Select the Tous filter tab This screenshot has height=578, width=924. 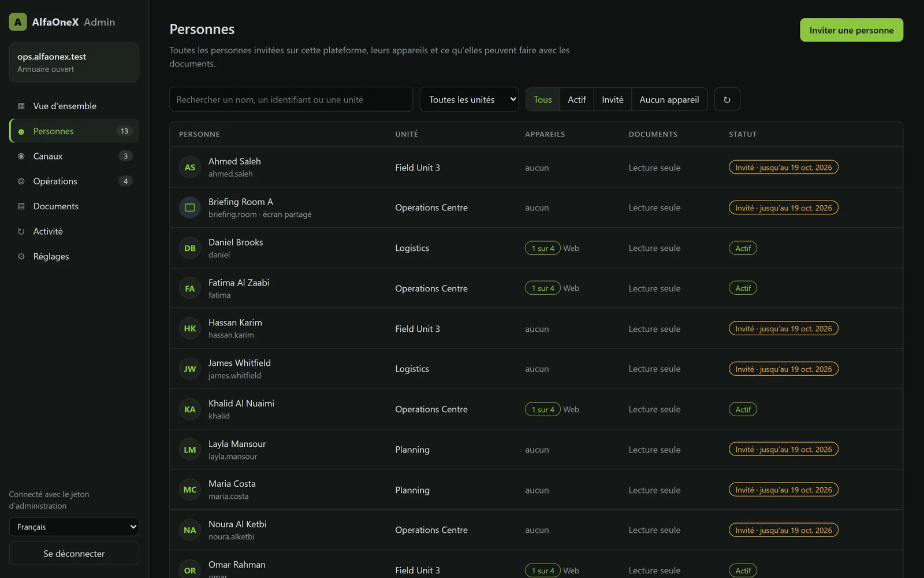[x=543, y=99]
